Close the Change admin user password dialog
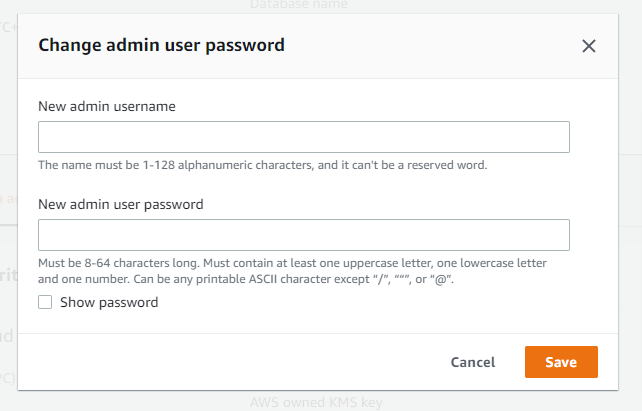Screen dimensions: 642x411 [x=589, y=45]
